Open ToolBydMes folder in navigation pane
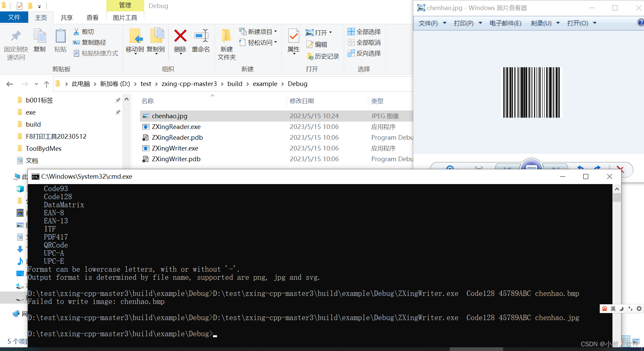This screenshot has width=644, height=351. click(44, 148)
